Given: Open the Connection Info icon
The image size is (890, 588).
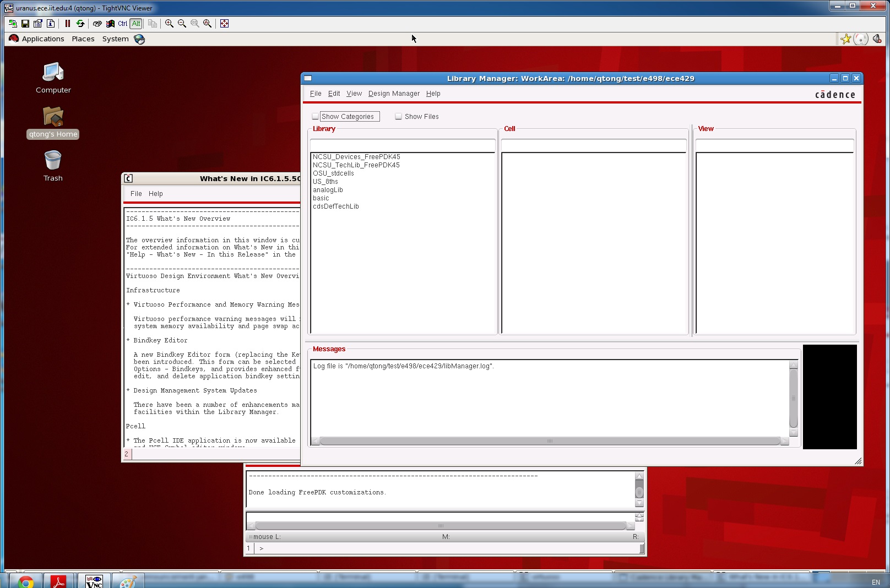Looking at the screenshot, I should 51,24.
